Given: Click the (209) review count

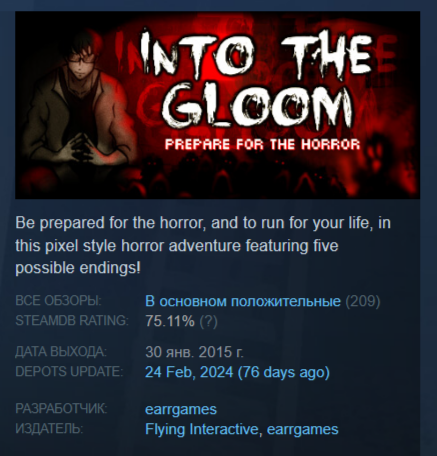Looking at the screenshot, I should click(x=363, y=301).
